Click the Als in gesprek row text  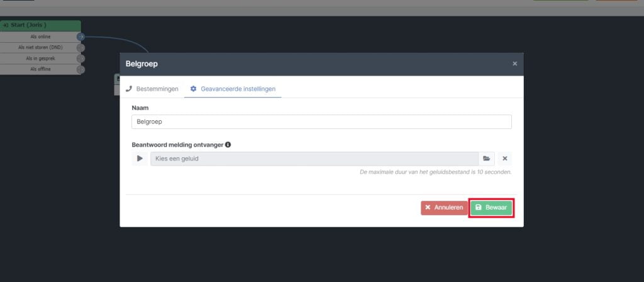pyautogui.click(x=40, y=59)
